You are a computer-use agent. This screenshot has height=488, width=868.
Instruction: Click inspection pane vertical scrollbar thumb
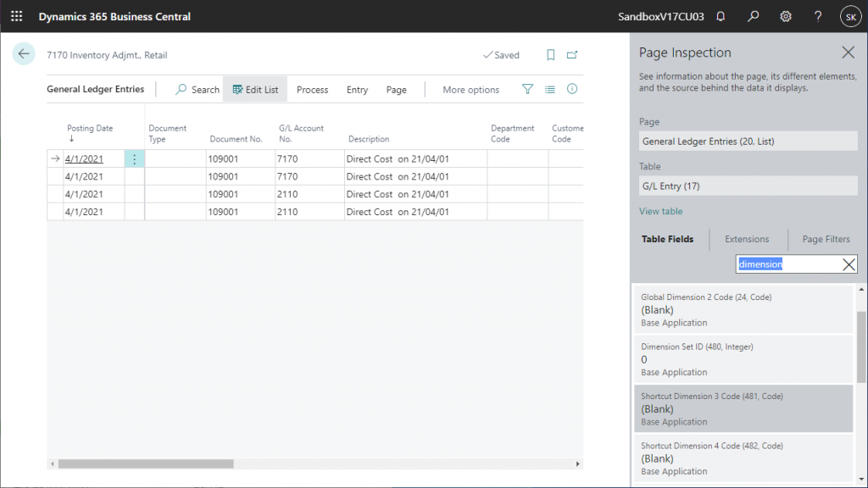click(861, 347)
